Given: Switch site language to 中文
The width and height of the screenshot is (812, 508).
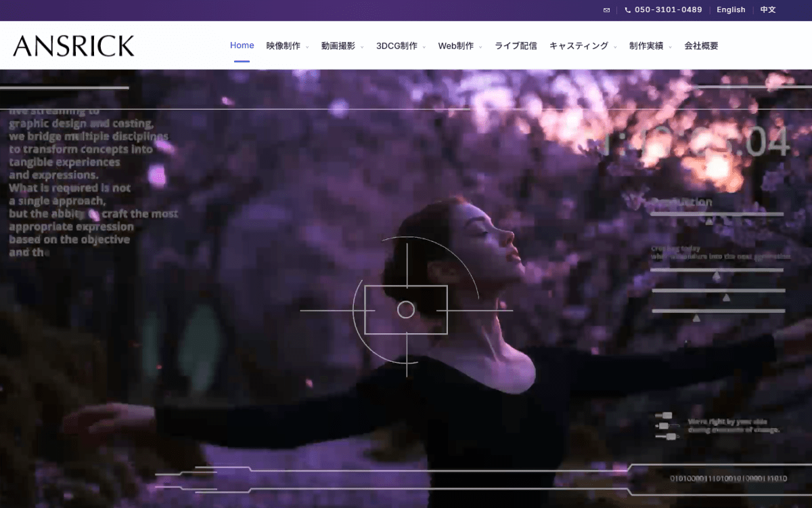Looking at the screenshot, I should [768, 10].
